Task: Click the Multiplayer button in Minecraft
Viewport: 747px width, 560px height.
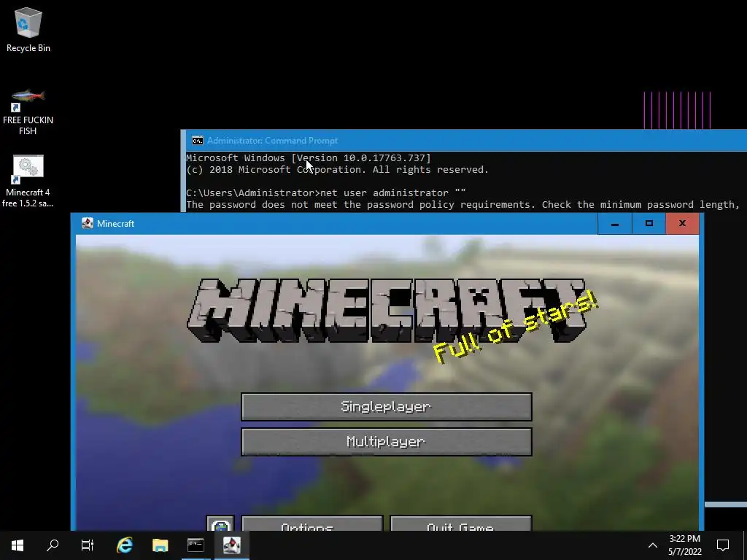Action: pyautogui.click(x=387, y=442)
